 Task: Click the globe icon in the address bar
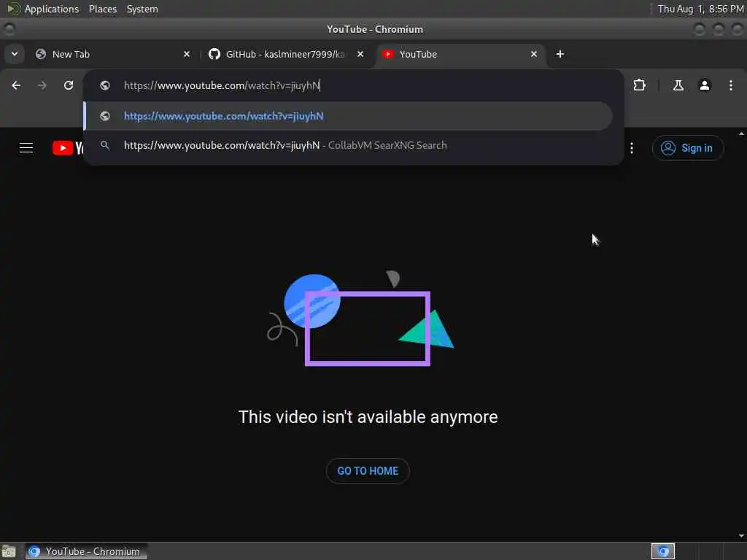click(105, 85)
